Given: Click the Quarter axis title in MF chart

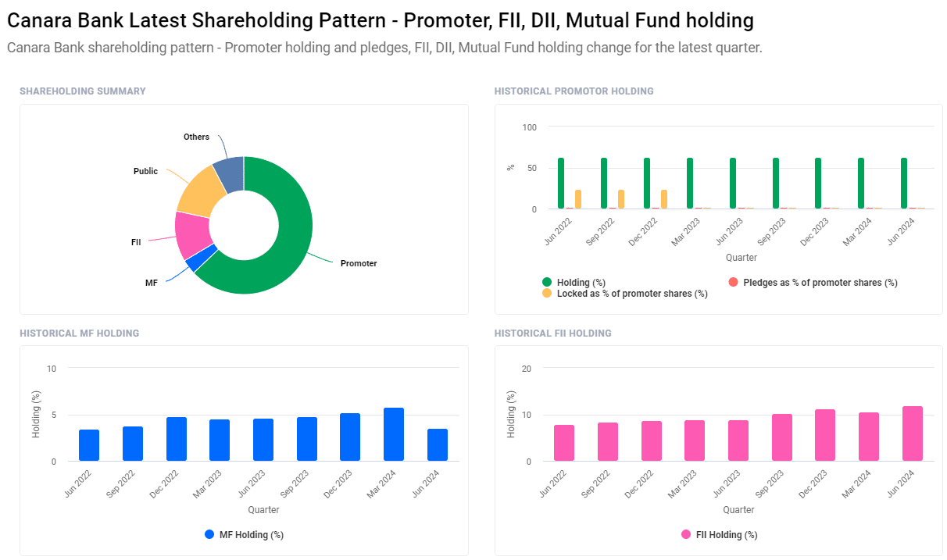Looking at the screenshot, I should [x=263, y=510].
